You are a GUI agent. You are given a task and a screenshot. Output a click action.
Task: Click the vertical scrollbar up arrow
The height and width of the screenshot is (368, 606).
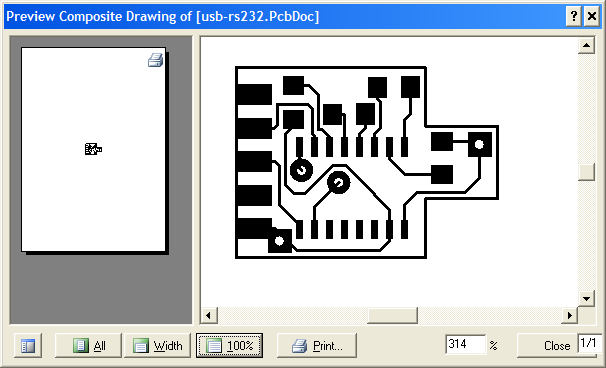pyautogui.click(x=586, y=45)
